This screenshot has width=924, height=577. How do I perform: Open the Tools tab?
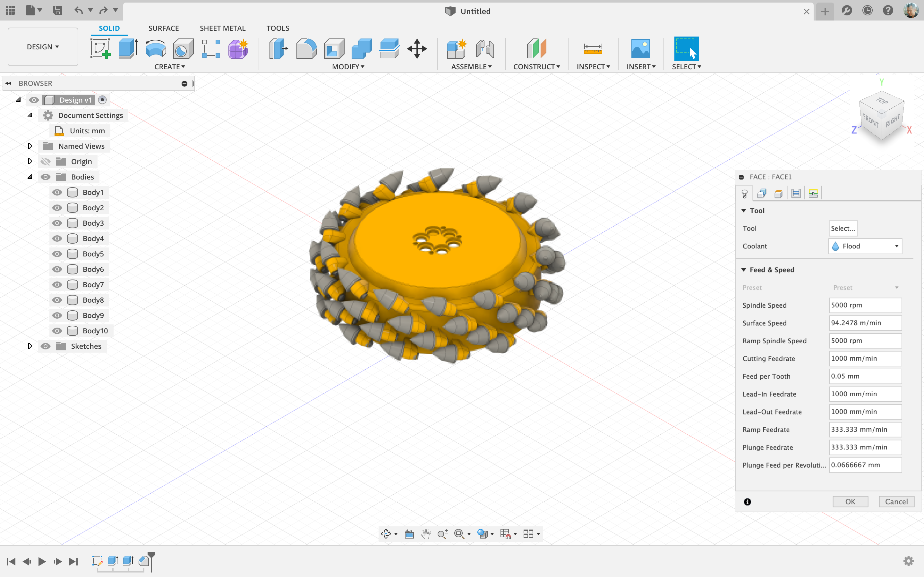(278, 28)
